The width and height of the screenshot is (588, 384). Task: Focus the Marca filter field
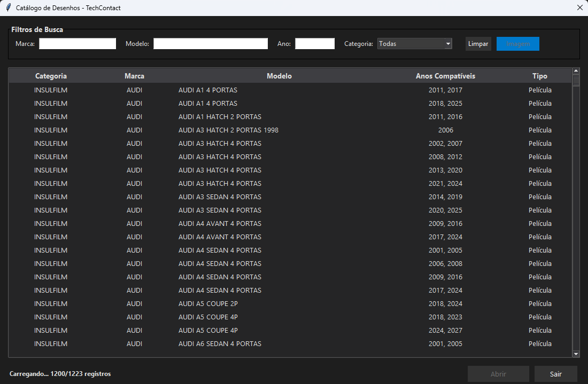78,44
